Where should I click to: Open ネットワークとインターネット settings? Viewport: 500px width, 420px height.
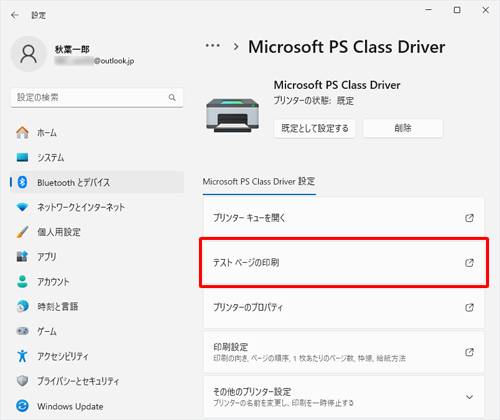pos(97,207)
